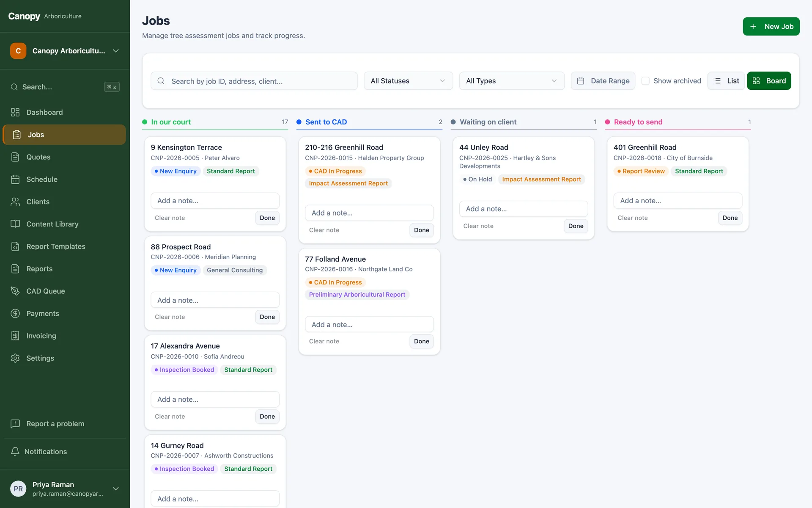Click note field on 77 Folland Avenue
The height and width of the screenshot is (508, 812).
[x=369, y=325]
